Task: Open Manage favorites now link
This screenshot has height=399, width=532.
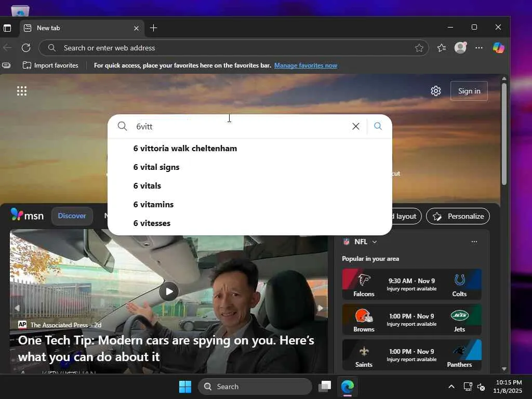Action: coord(305,65)
